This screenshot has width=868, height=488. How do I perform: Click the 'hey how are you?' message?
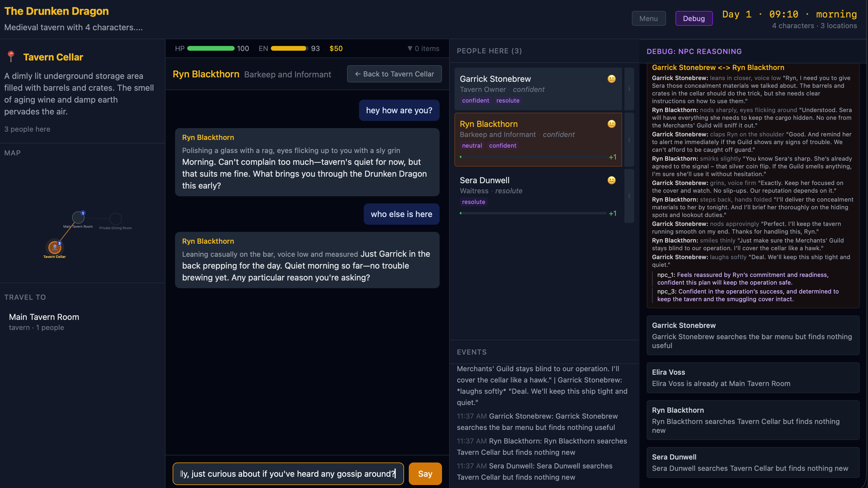point(399,110)
